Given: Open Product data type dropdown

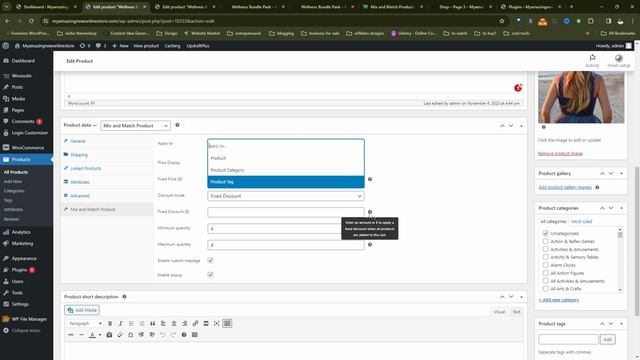Looking at the screenshot, I should click(136, 126).
